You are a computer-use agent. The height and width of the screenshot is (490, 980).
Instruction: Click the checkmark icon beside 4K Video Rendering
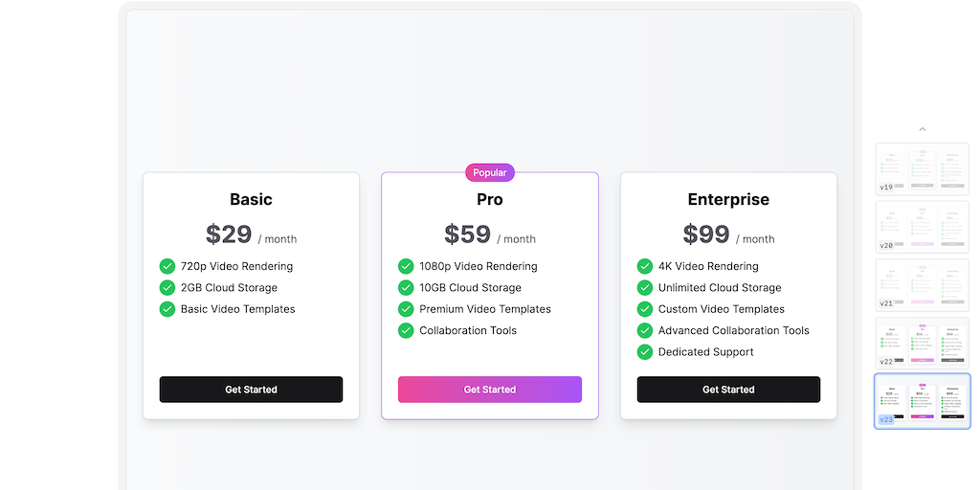645,266
